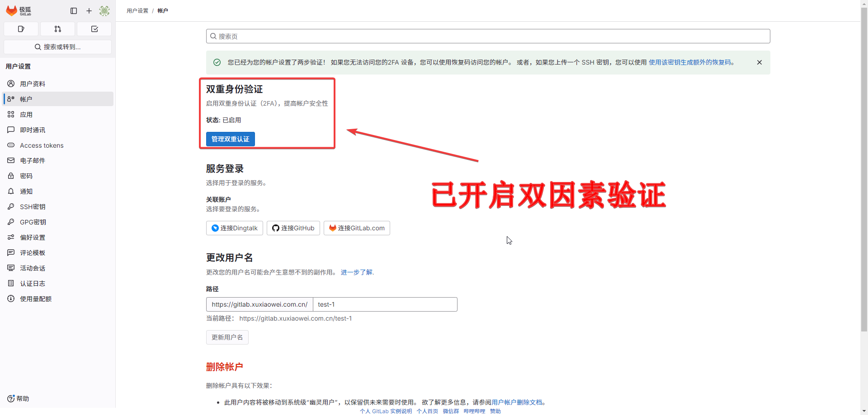Viewport: 868px width, 415px height.
Task: Go to Access tokens settings
Action: 42,145
